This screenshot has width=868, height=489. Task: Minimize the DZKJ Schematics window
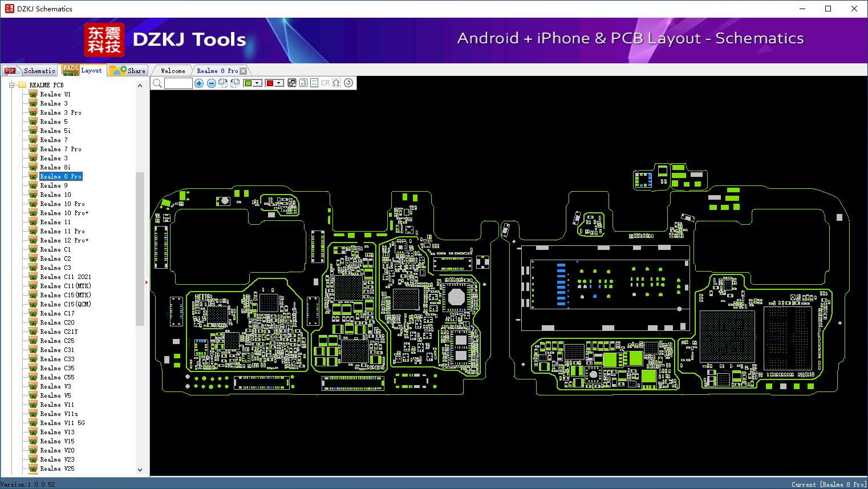[x=802, y=9]
